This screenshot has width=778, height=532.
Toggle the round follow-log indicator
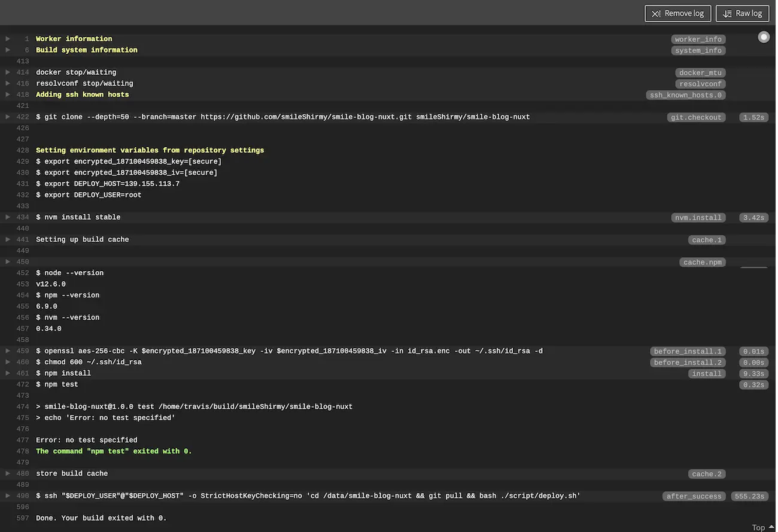coord(764,37)
